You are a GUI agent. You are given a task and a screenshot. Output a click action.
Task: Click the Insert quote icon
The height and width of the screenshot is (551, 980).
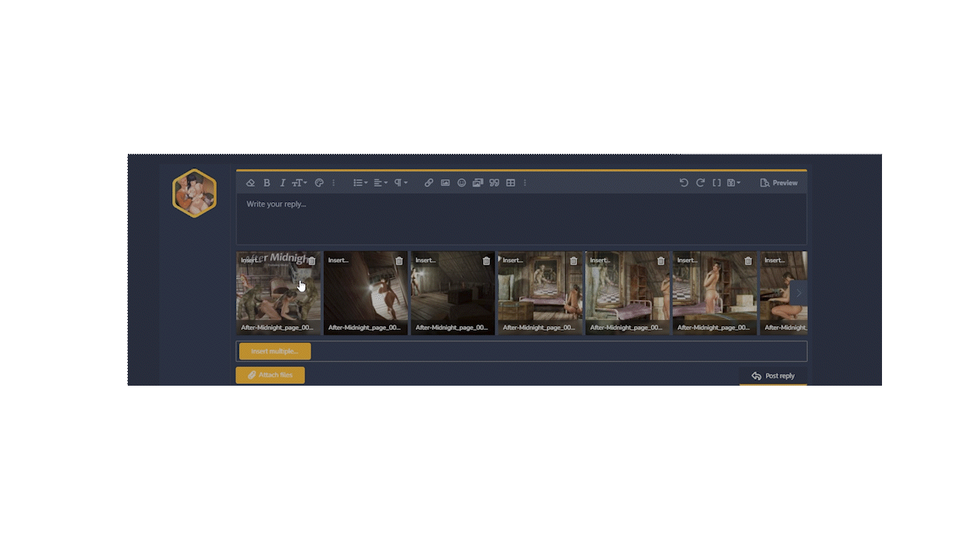(x=494, y=183)
